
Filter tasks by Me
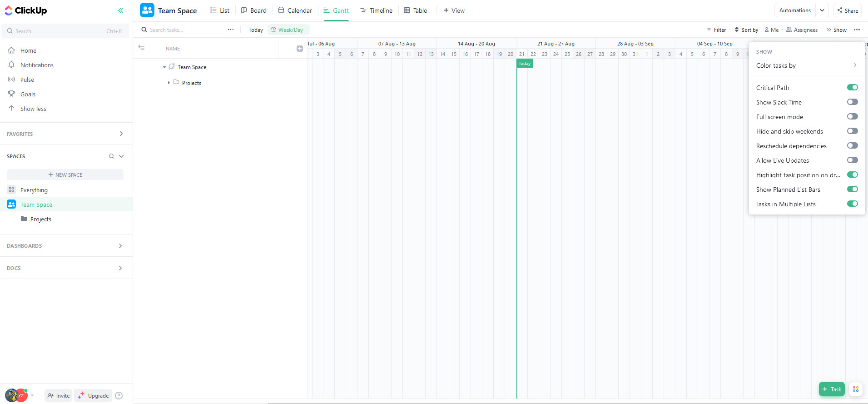771,30
